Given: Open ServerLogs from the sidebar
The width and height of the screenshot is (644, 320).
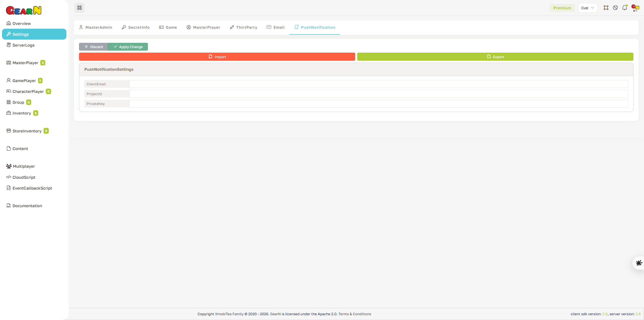Looking at the screenshot, I should pyautogui.click(x=24, y=45).
